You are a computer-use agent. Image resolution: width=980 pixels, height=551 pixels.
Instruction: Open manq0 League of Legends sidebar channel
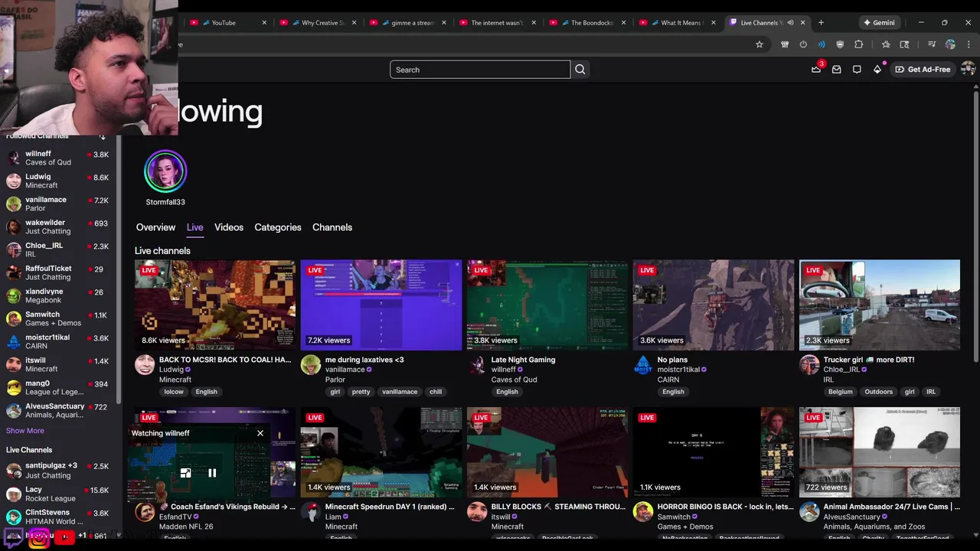(x=57, y=388)
